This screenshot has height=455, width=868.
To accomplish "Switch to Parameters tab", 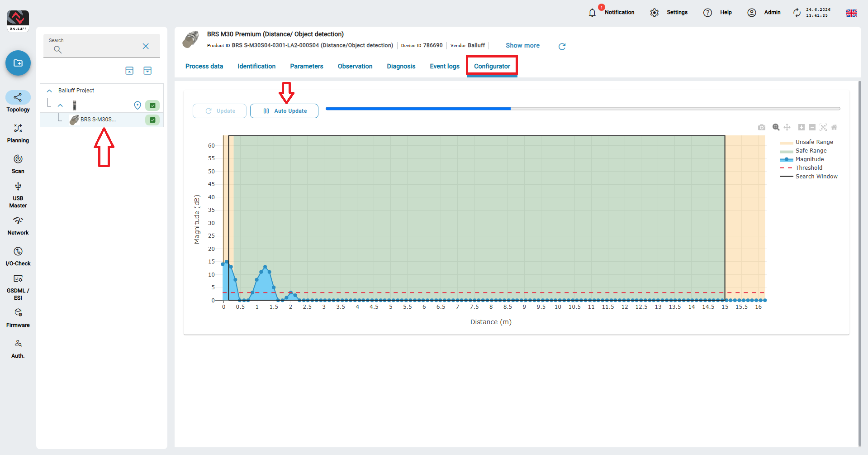I will (x=307, y=66).
